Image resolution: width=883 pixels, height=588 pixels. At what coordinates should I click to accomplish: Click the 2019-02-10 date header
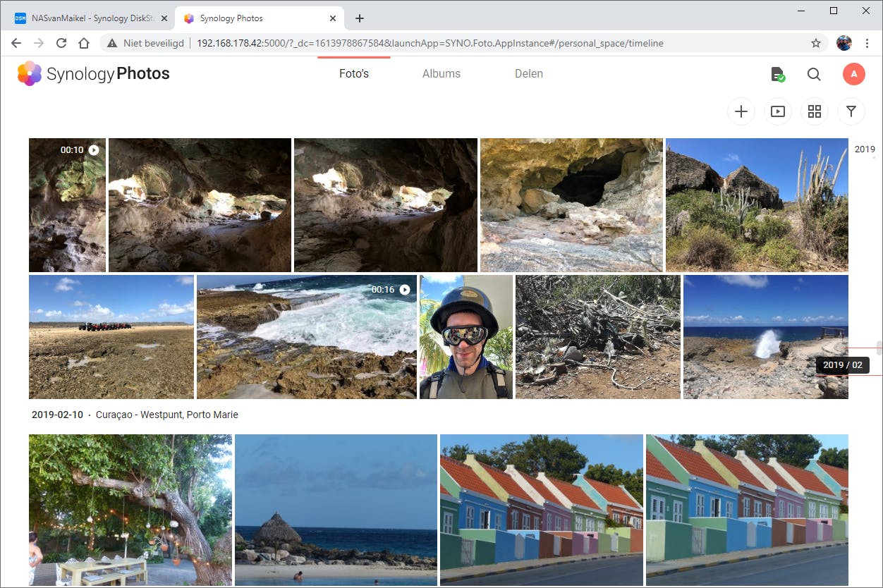[x=57, y=415]
